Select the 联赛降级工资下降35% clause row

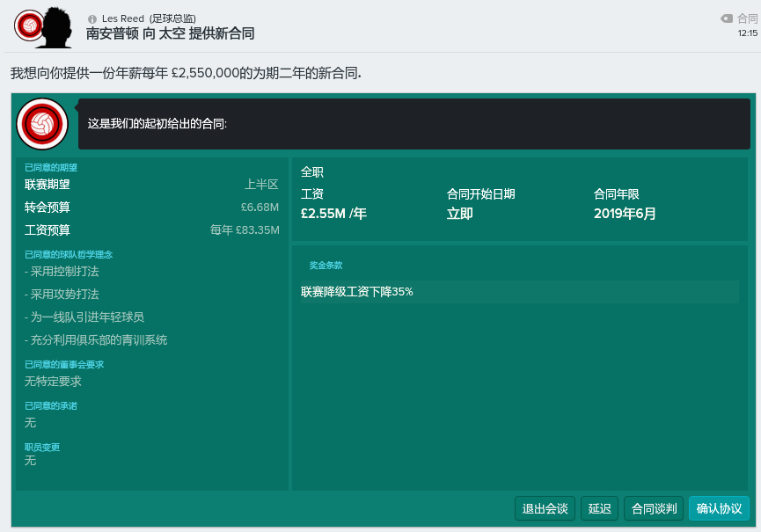519,292
